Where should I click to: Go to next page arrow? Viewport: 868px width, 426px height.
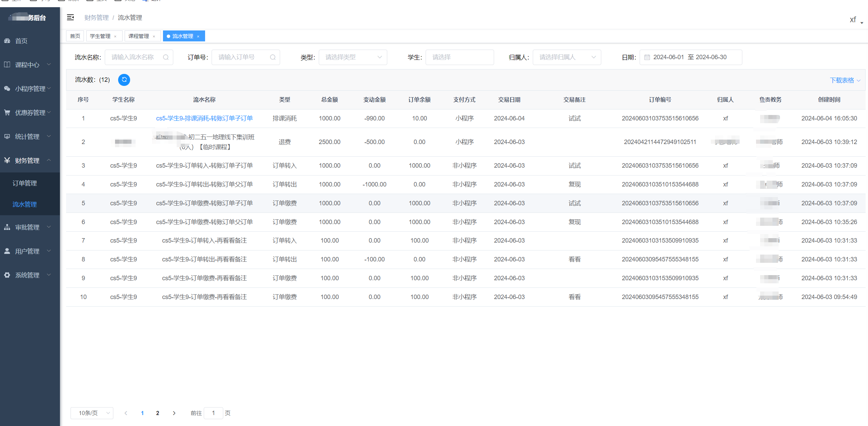(174, 413)
